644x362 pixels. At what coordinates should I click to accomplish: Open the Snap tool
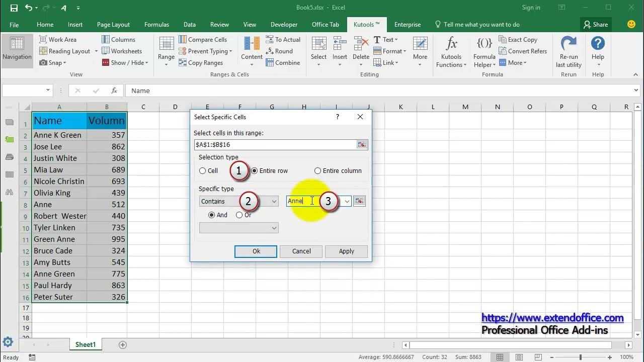coord(53,62)
